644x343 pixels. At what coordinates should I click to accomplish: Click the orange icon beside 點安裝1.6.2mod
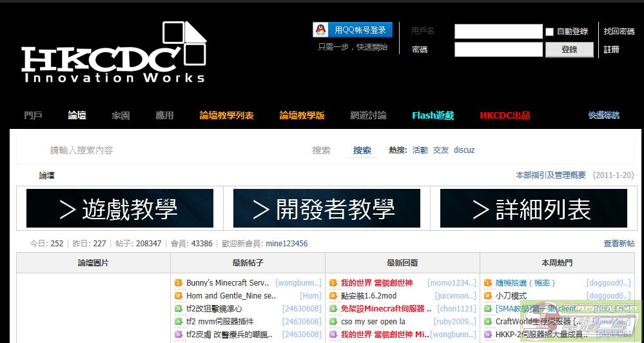[x=333, y=296]
